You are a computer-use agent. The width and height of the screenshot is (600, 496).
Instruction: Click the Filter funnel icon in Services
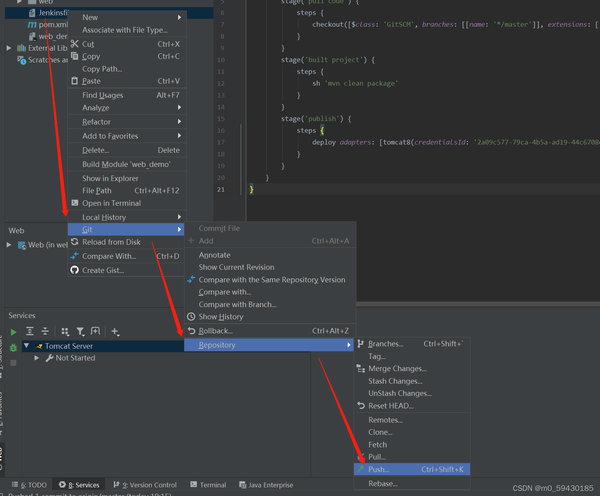click(80, 331)
